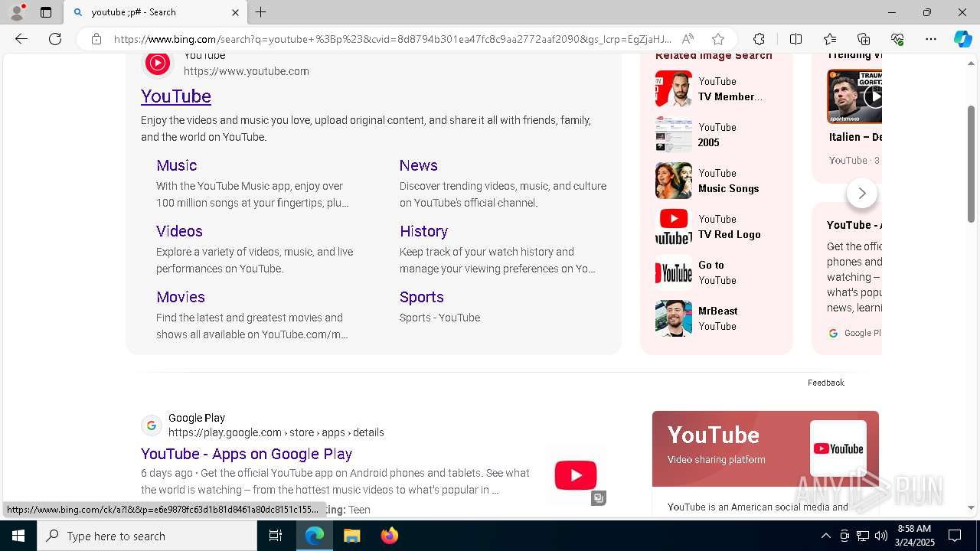Open Tab actions menu icon
Viewport: 980px width, 551px height.
46,12
